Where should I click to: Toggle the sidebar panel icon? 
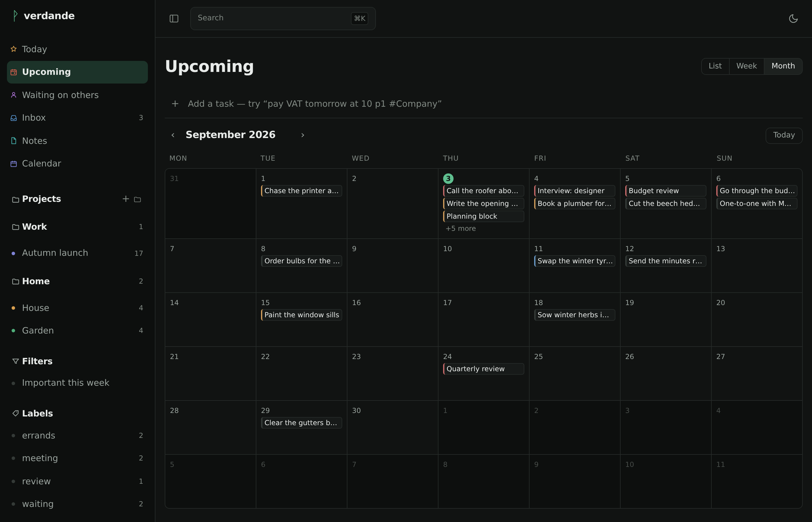[174, 18]
